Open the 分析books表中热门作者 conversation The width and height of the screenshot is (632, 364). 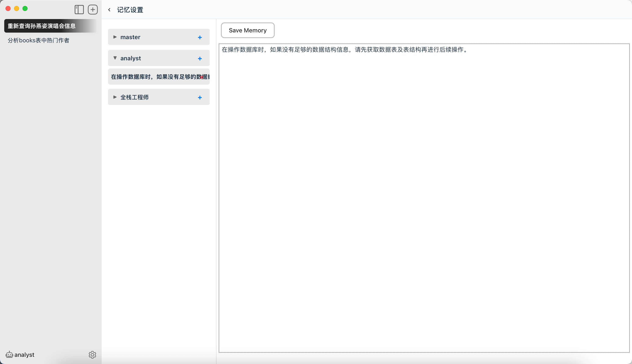(x=39, y=40)
